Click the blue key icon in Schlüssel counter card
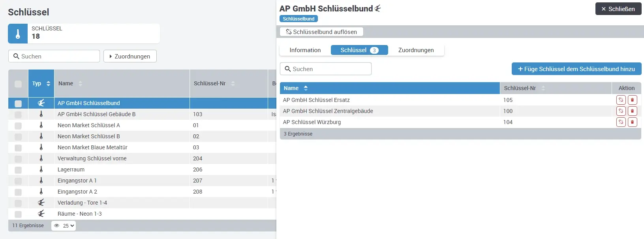This screenshot has height=239, width=644. pos(18,34)
